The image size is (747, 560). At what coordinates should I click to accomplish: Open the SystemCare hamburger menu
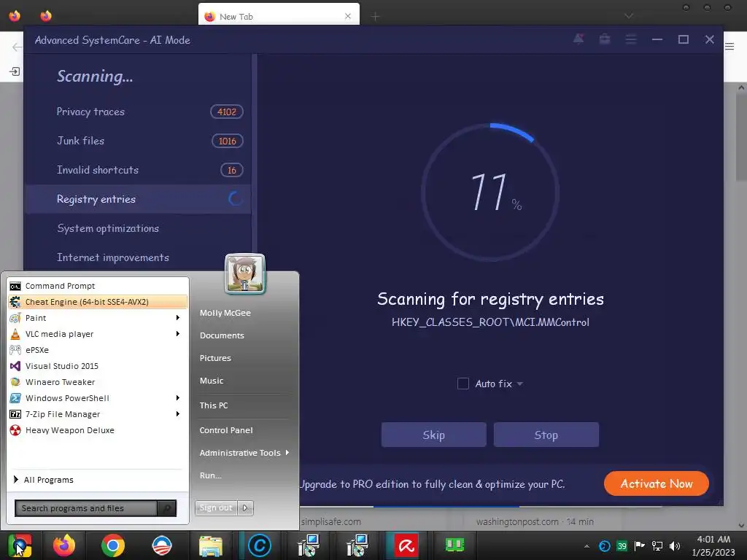631,39
